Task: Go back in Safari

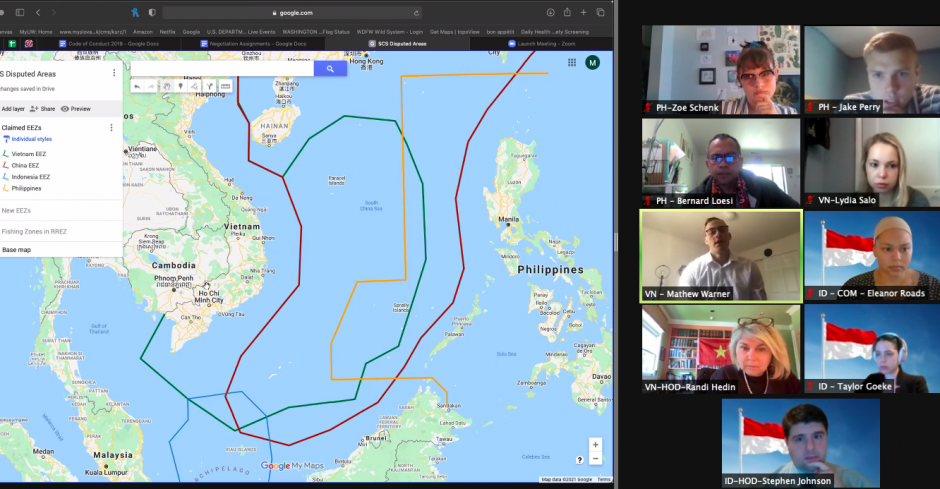Action: tap(38, 13)
